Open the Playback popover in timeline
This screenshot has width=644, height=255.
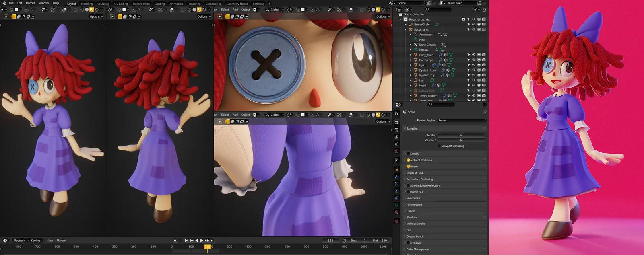[19, 241]
